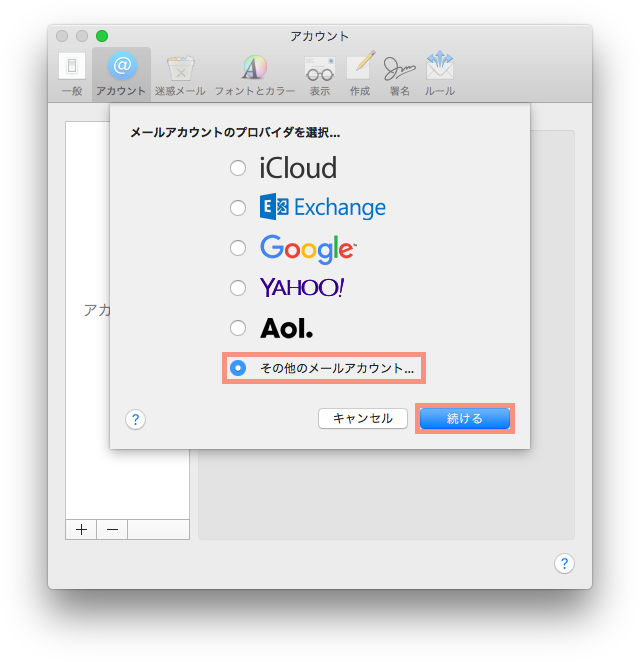Click the iCloud logo text
Screen dimensions: 640x662
(298, 168)
